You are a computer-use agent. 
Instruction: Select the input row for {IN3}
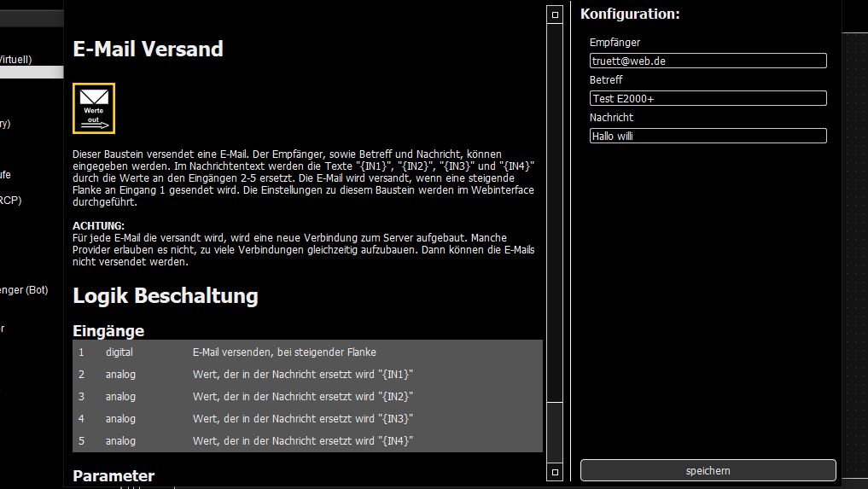point(307,418)
